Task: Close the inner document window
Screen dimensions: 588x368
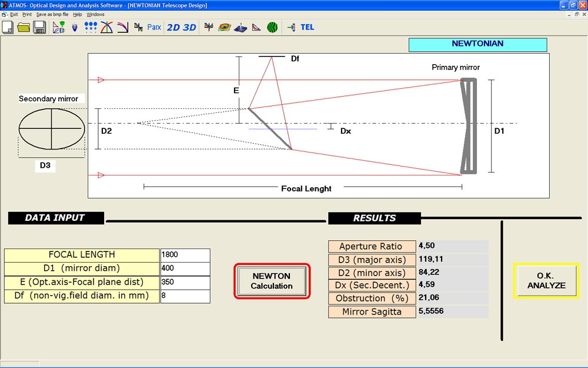Action: pyautogui.click(x=584, y=15)
